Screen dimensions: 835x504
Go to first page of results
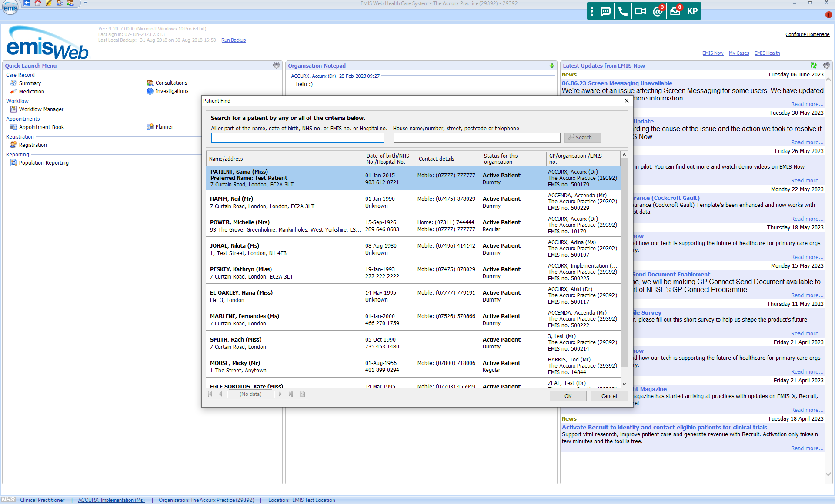(210, 394)
